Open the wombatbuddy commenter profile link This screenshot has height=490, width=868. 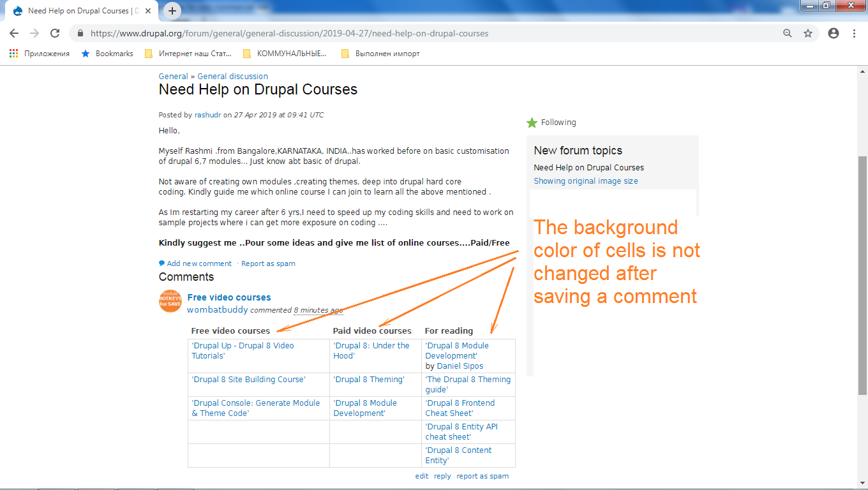218,310
